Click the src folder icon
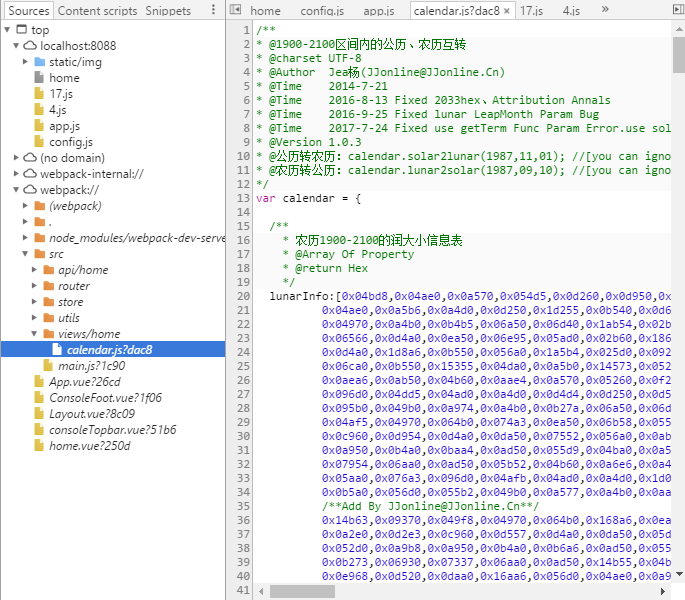685x600 pixels. coord(39,254)
